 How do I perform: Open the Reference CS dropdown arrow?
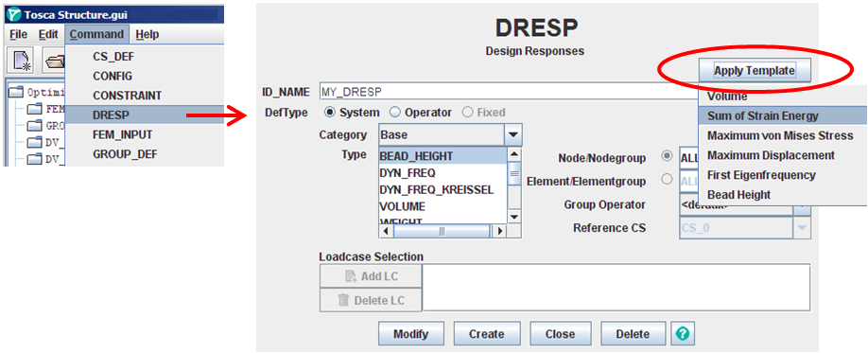802,228
